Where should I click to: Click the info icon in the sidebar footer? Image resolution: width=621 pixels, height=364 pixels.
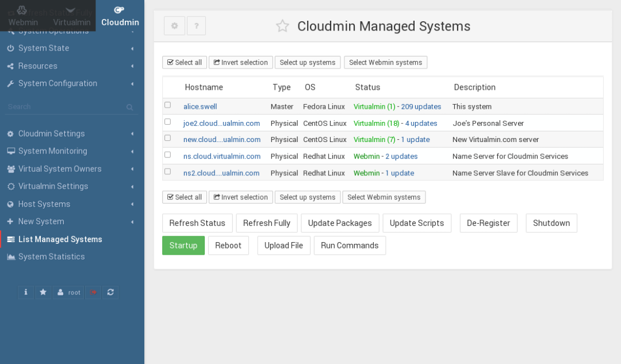click(x=26, y=292)
